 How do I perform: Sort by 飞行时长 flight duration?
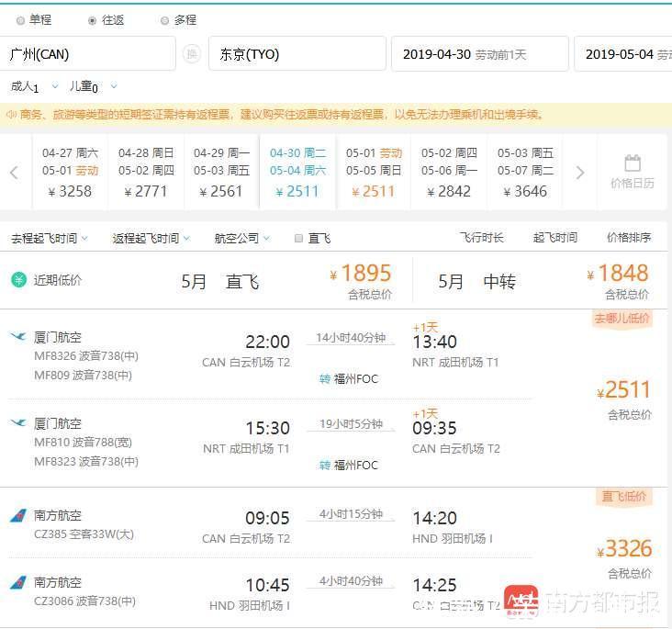(481, 238)
